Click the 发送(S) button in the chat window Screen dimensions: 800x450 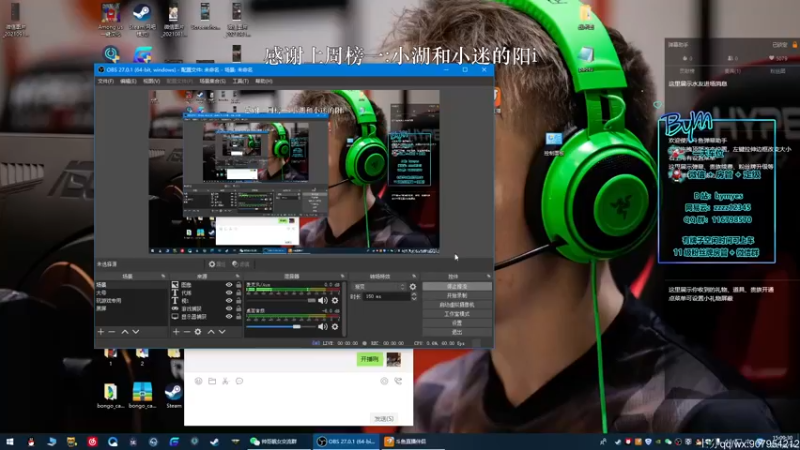[384, 418]
